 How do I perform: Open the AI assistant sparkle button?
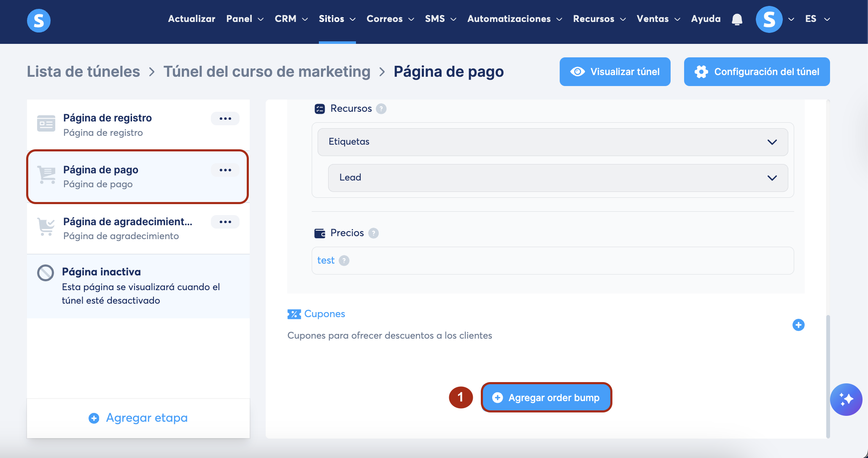[x=846, y=399]
